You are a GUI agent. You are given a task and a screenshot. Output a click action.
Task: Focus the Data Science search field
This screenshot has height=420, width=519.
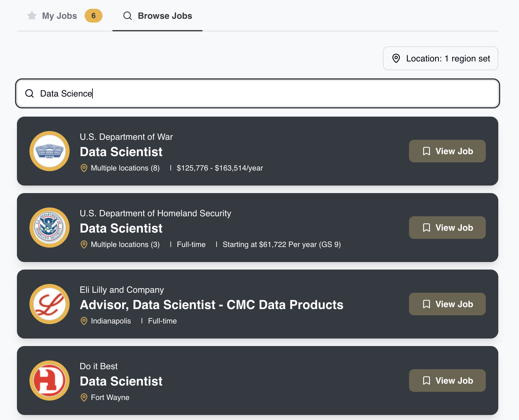[258, 93]
